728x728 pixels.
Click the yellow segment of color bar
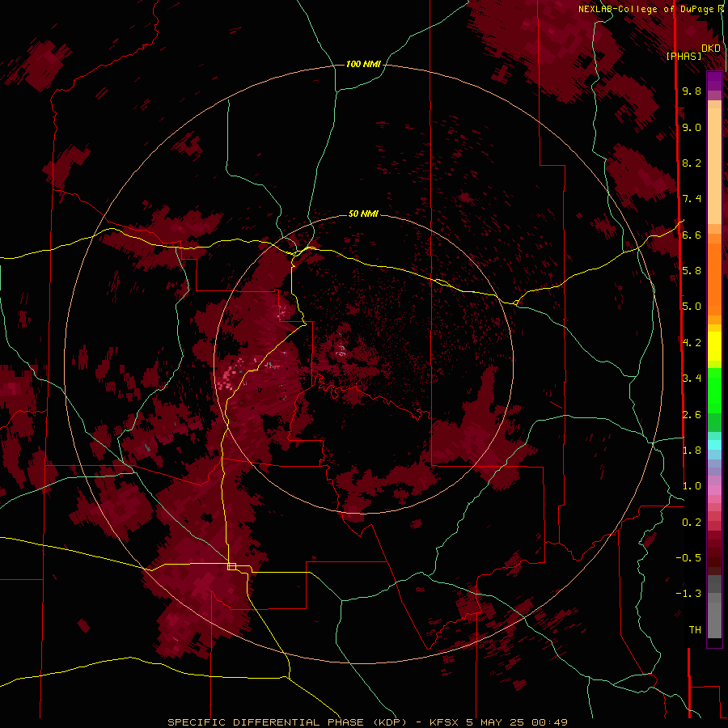tap(714, 346)
